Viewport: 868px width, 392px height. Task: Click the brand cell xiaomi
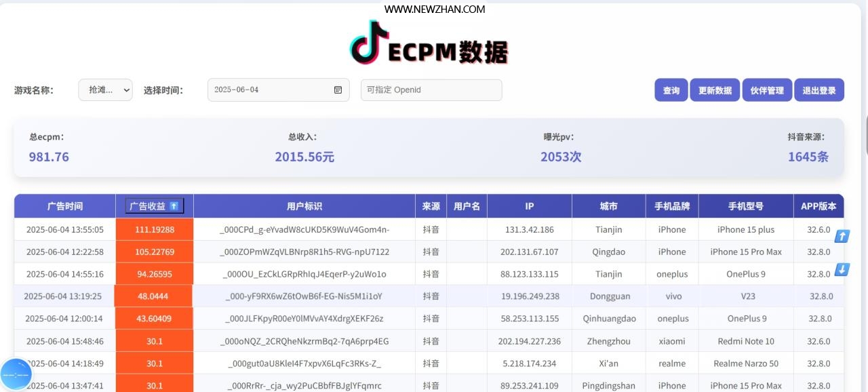[672, 341]
